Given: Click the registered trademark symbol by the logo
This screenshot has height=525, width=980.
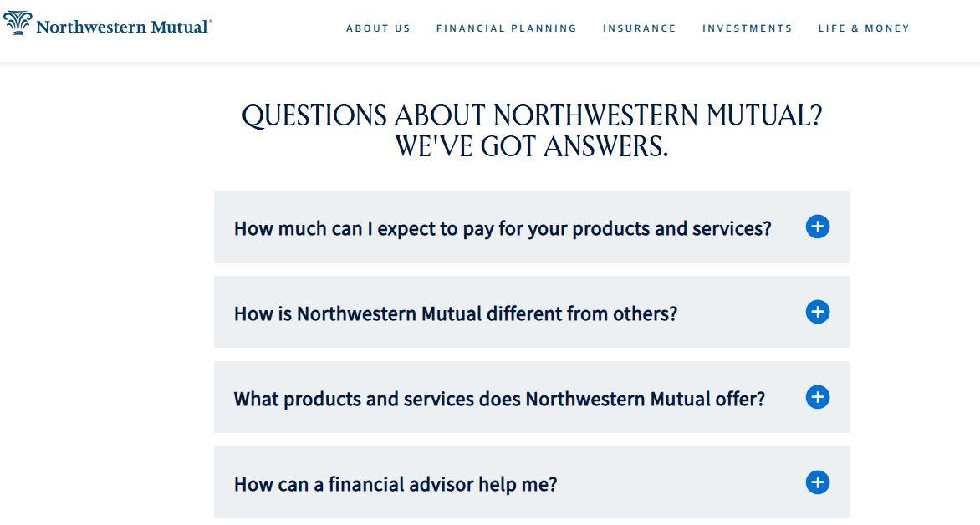Looking at the screenshot, I should pos(210,23).
